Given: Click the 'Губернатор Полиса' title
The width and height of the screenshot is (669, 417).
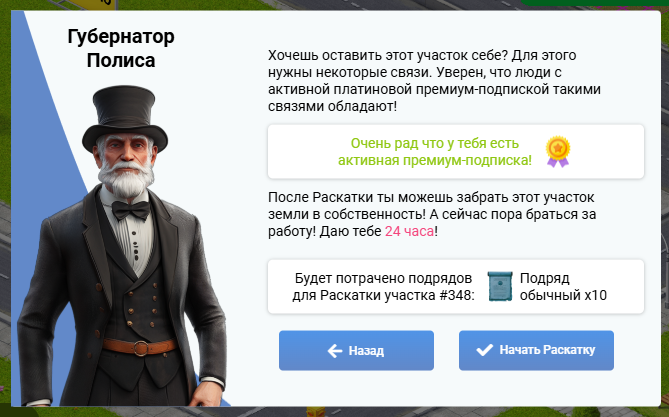Looking at the screenshot, I should tap(121, 48).
